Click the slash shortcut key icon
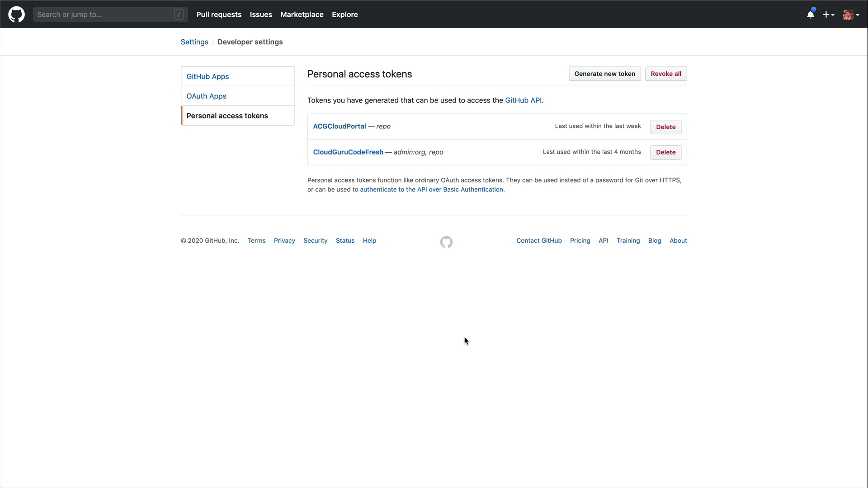This screenshot has width=868, height=488. pyautogui.click(x=179, y=14)
